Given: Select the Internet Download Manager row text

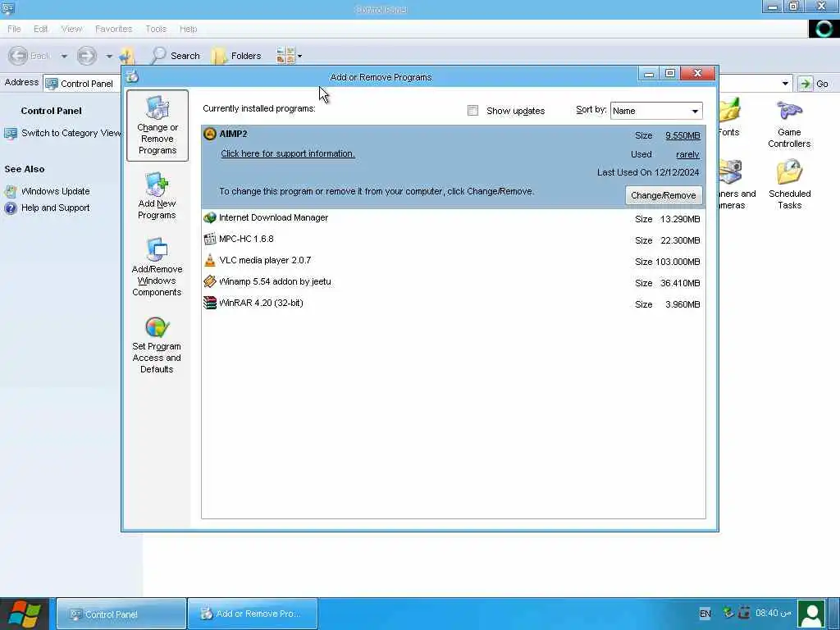Looking at the screenshot, I should point(273,217).
